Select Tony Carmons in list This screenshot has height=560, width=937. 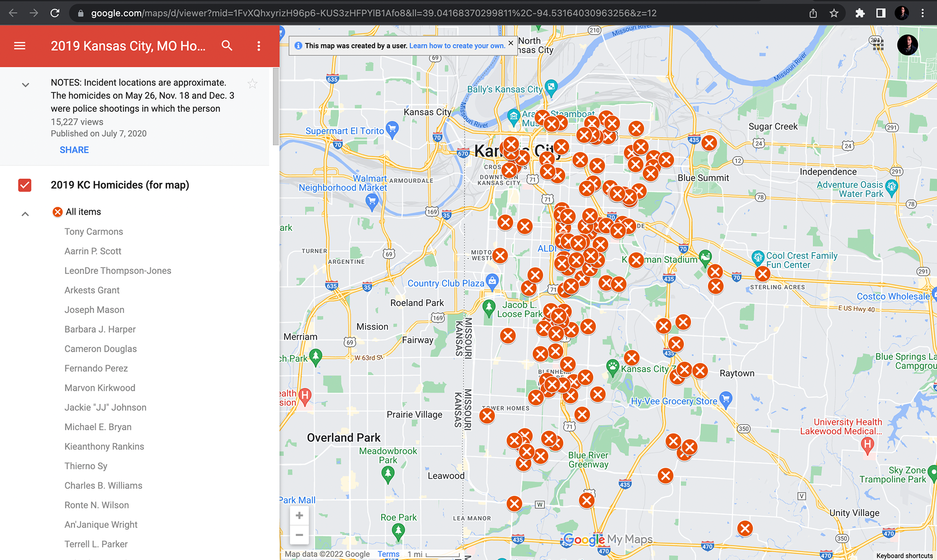click(x=94, y=232)
